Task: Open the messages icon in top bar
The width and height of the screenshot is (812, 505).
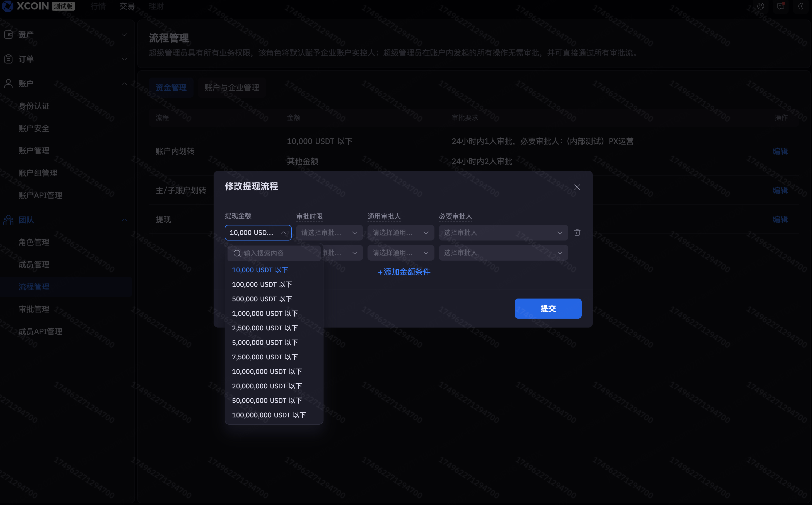Action: click(x=780, y=6)
